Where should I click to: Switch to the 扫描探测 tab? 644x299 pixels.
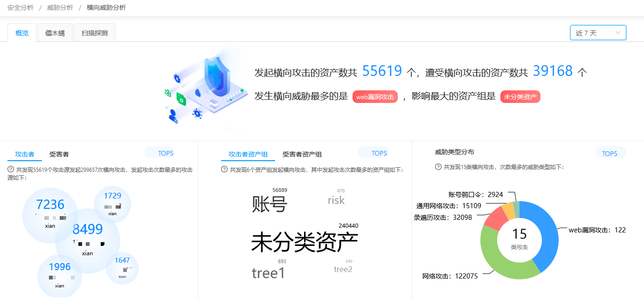94,33
